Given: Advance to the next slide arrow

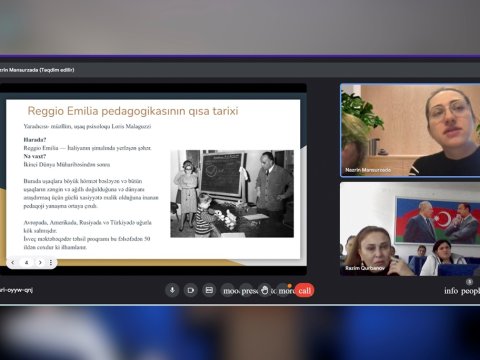Looking at the screenshot, I should pyautogui.click(x=40, y=263).
